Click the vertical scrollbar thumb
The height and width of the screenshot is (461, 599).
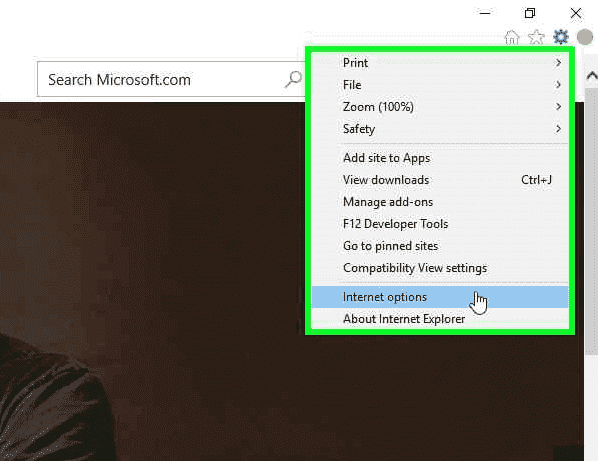592,222
